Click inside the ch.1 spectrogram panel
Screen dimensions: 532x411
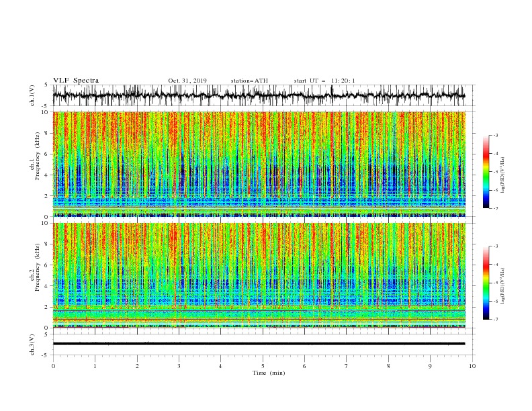pos(259,164)
